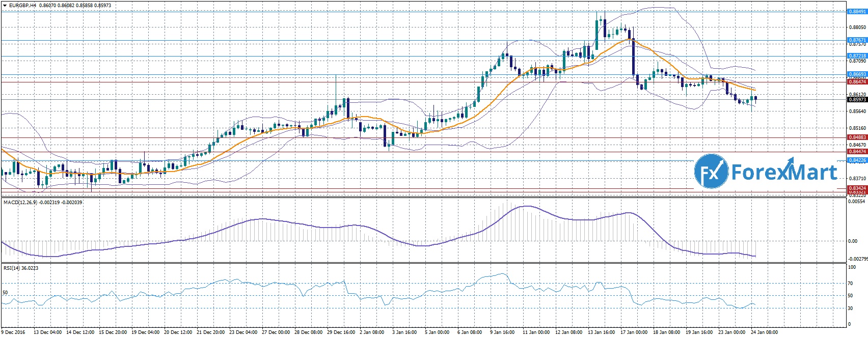Screen dimensions: 868x338
Task: Click the ForexMart FX circular logo icon
Action: pos(711,172)
